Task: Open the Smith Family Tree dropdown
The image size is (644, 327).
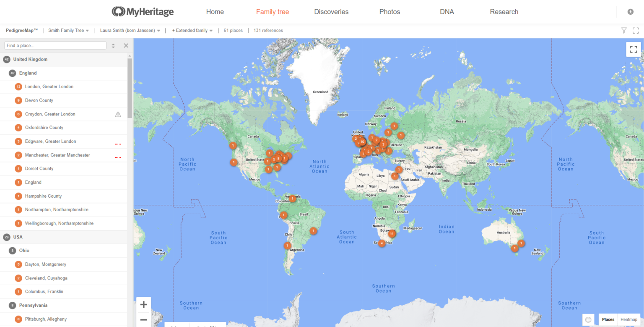Action: [68, 30]
